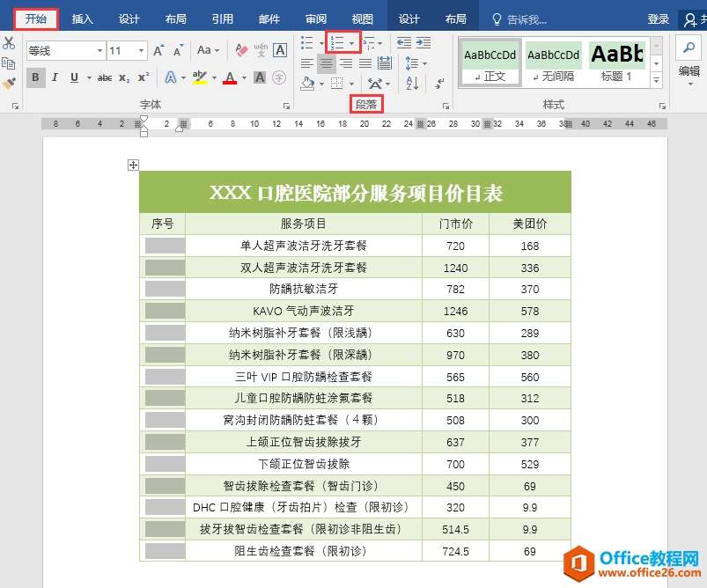Screen dimensions: 707x588
Task: Click the Numbering list icon
Action: coord(337,43)
